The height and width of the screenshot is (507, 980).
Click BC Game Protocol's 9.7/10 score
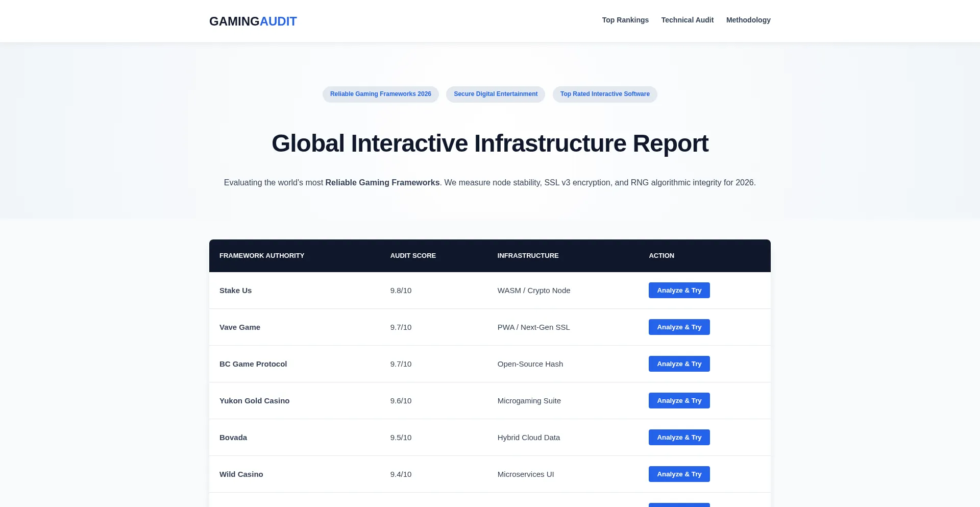click(x=401, y=364)
